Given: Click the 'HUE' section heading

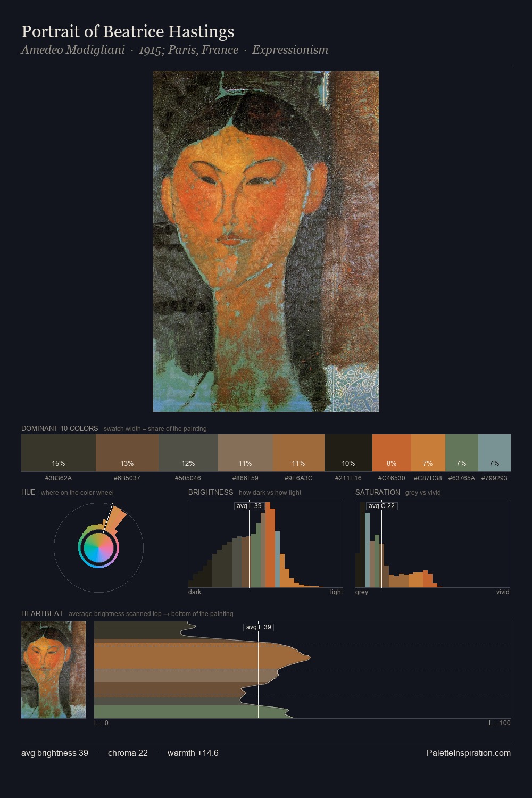Looking at the screenshot, I should point(28,492).
